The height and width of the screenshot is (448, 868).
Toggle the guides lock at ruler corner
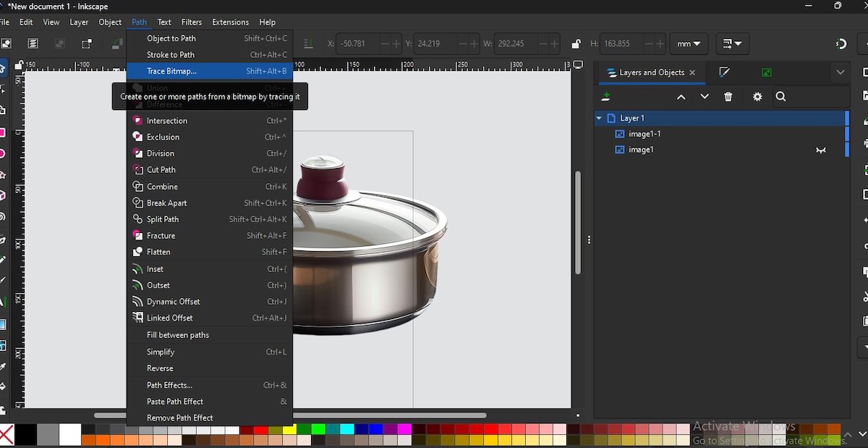tap(20, 65)
